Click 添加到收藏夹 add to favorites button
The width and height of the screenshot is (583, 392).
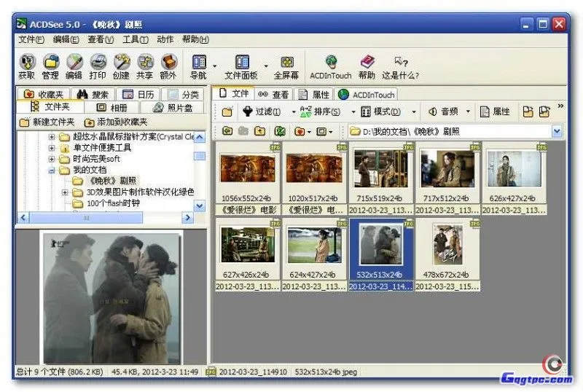pos(116,122)
